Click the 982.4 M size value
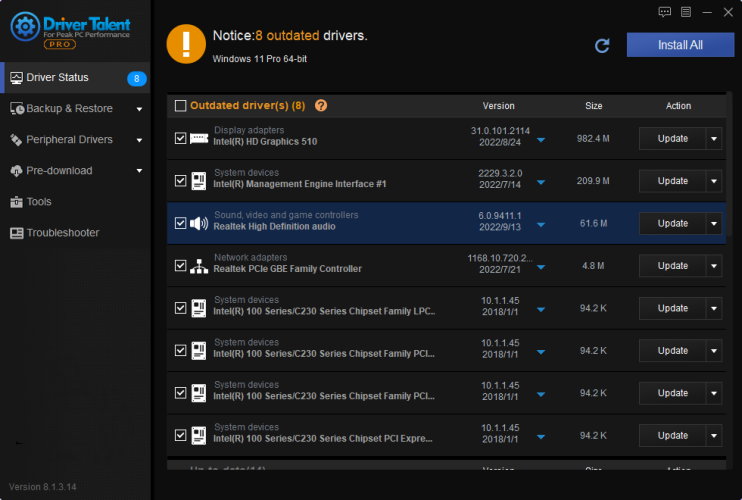The height and width of the screenshot is (500, 742). point(593,139)
